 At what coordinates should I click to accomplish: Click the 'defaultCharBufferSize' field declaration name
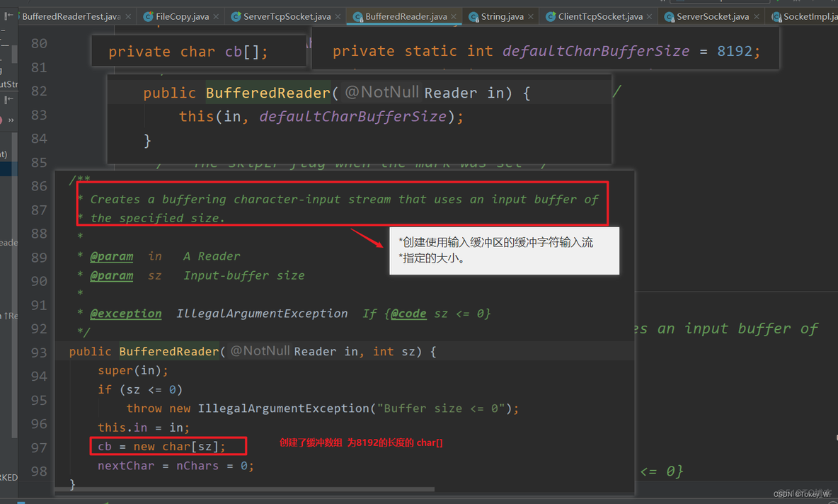pyautogui.click(x=596, y=51)
